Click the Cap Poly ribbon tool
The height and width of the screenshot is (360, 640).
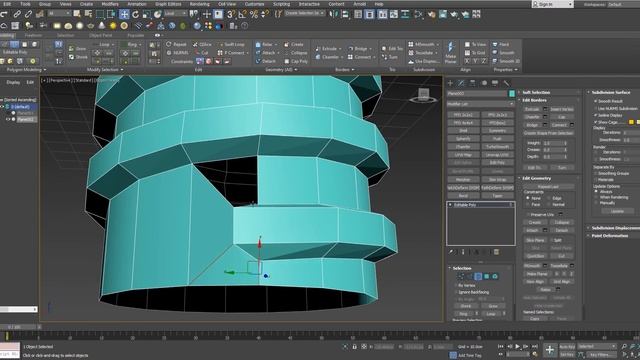click(296, 61)
